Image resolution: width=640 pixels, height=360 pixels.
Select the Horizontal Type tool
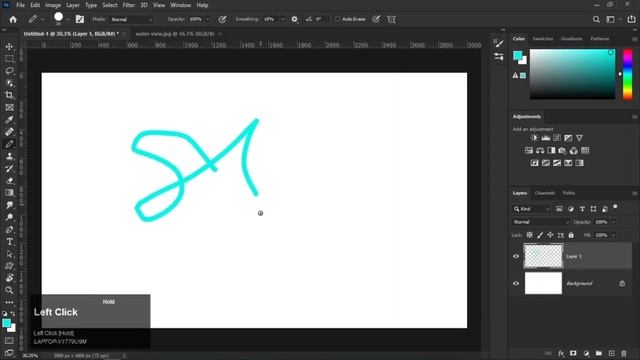click(x=9, y=242)
